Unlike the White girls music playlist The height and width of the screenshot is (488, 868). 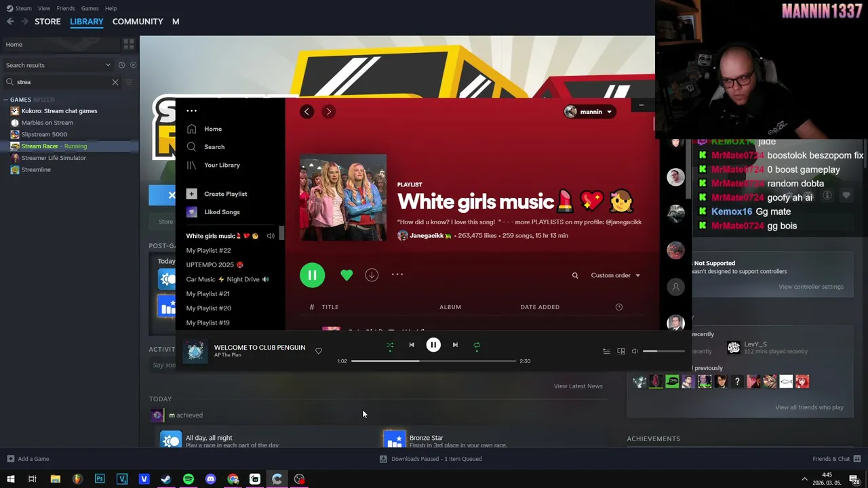click(347, 275)
